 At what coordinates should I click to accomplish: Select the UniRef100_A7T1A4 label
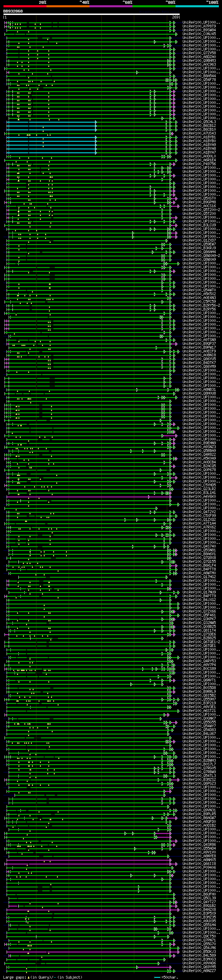199,523
